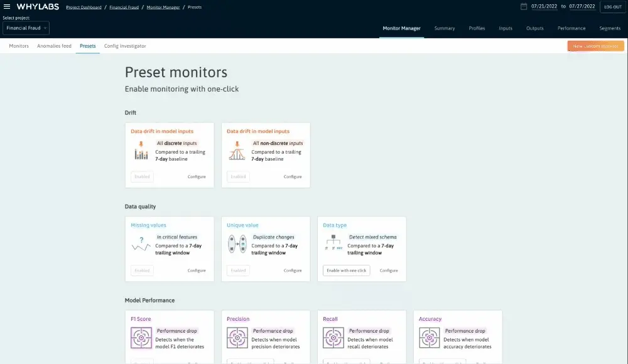The image size is (628, 364).
Task: Click the calendar icon beside date range
Action: (524, 6)
